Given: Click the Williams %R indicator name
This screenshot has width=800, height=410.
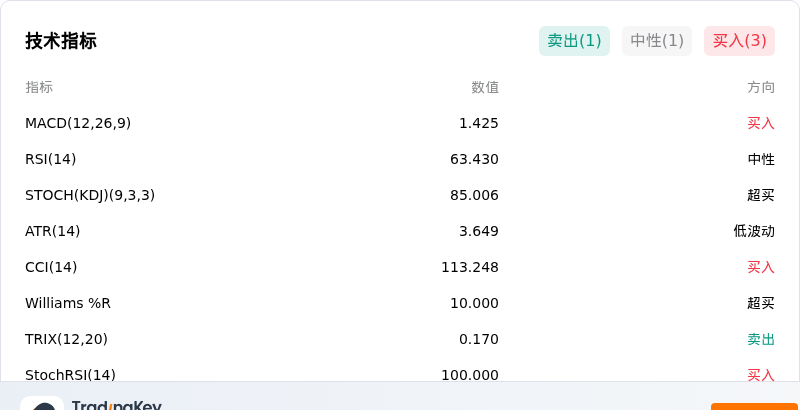Looking at the screenshot, I should (68, 303).
